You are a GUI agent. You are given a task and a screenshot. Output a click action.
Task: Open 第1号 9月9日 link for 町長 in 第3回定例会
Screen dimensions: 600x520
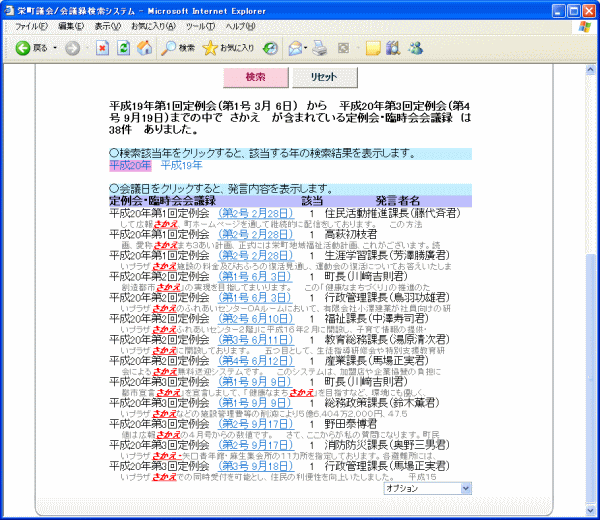point(254,382)
